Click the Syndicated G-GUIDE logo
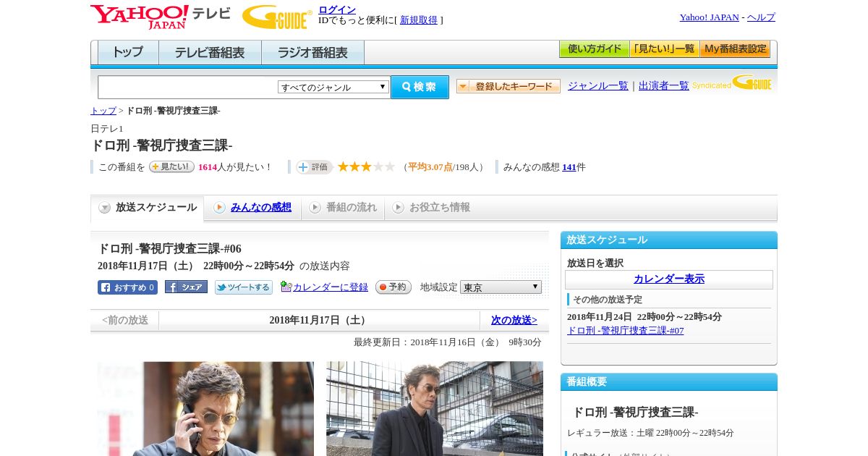Screen dimensions: 868x456 tap(732, 83)
